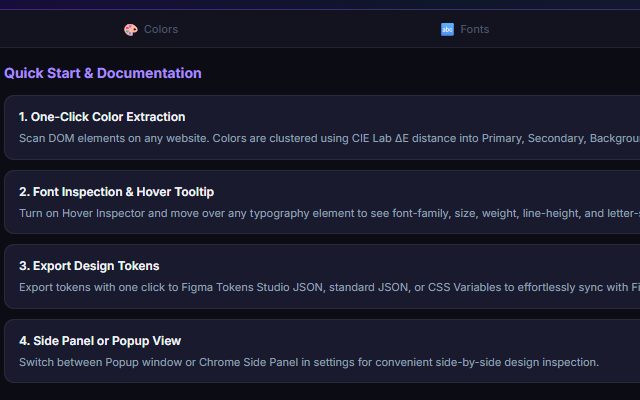Viewport: 640px width, 400px height.
Task: Click the words 'Figma Tokens Studio JSON'
Action: [252, 287]
